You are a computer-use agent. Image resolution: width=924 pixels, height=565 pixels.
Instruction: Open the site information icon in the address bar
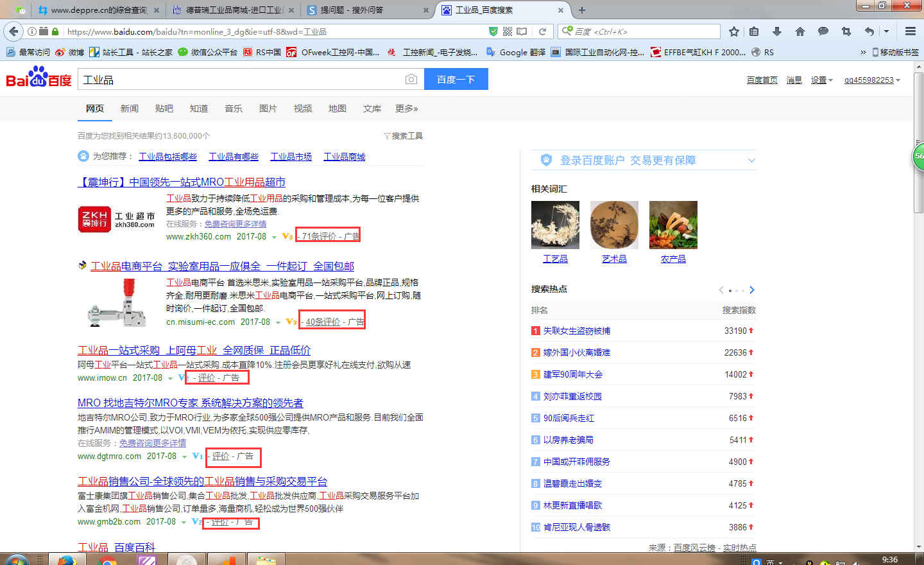[x=31, y=31]
